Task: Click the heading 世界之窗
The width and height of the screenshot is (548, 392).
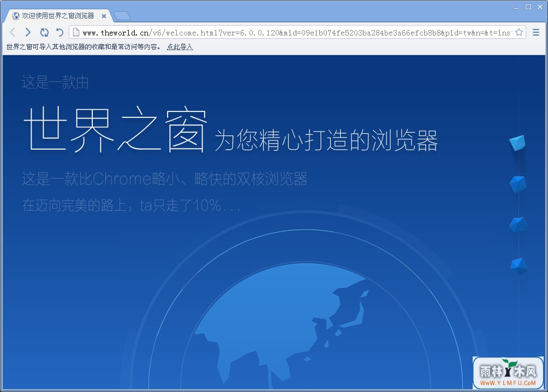Action: (x=115, y=129)
